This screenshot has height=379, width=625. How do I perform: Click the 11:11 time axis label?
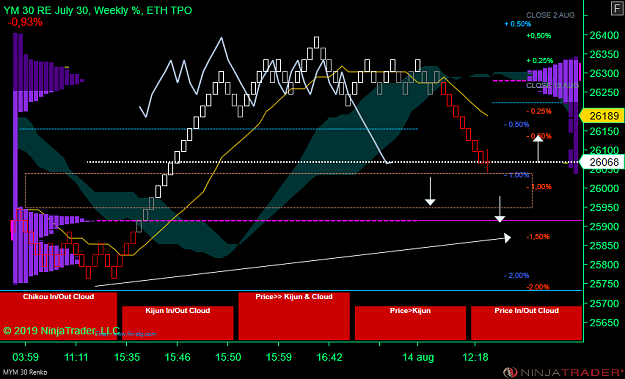(76, 357)
